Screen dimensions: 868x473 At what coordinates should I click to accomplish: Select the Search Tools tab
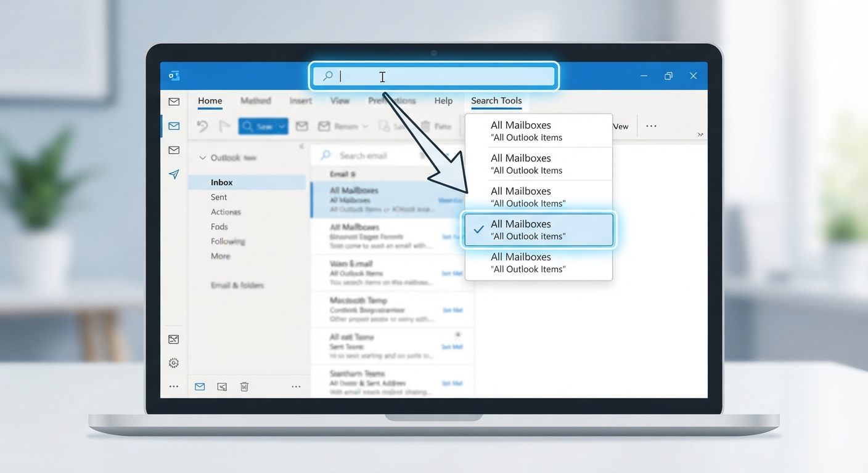[496, 101]
